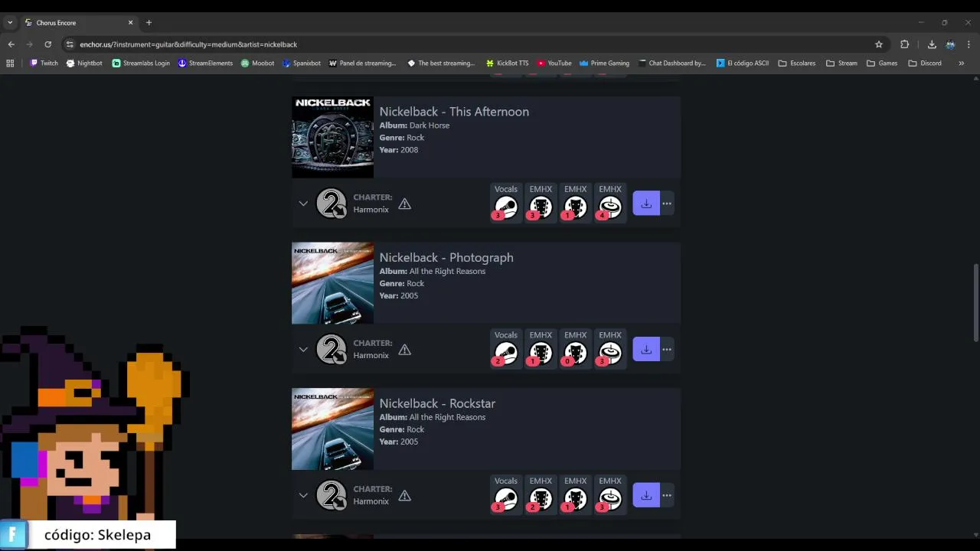Open the apps grid in bookmarks bar

tap(10, 64)
